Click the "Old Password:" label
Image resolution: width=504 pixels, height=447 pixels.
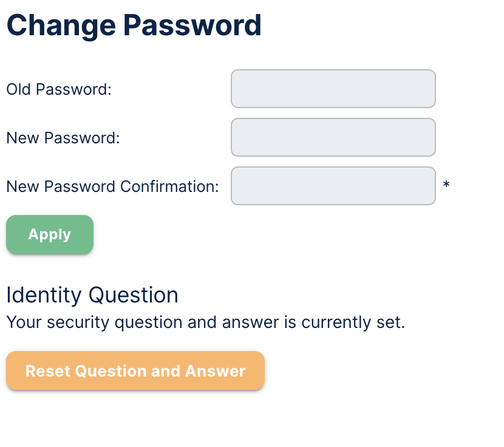(x=59, y=89)
